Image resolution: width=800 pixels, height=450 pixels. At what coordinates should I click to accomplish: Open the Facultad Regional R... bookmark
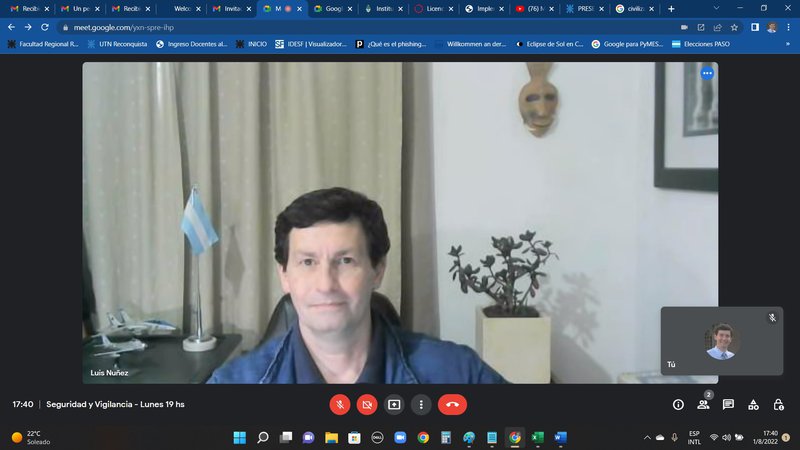click(x=43, y=44)
